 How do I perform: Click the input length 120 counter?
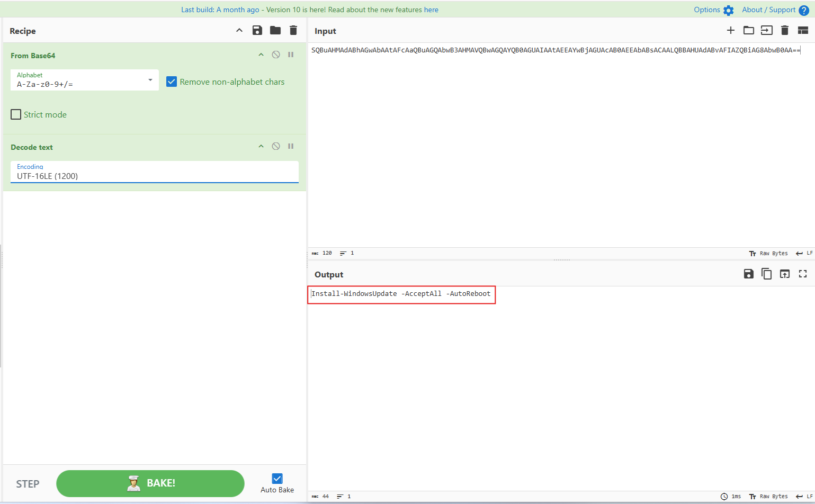click(x=322, y=253)
